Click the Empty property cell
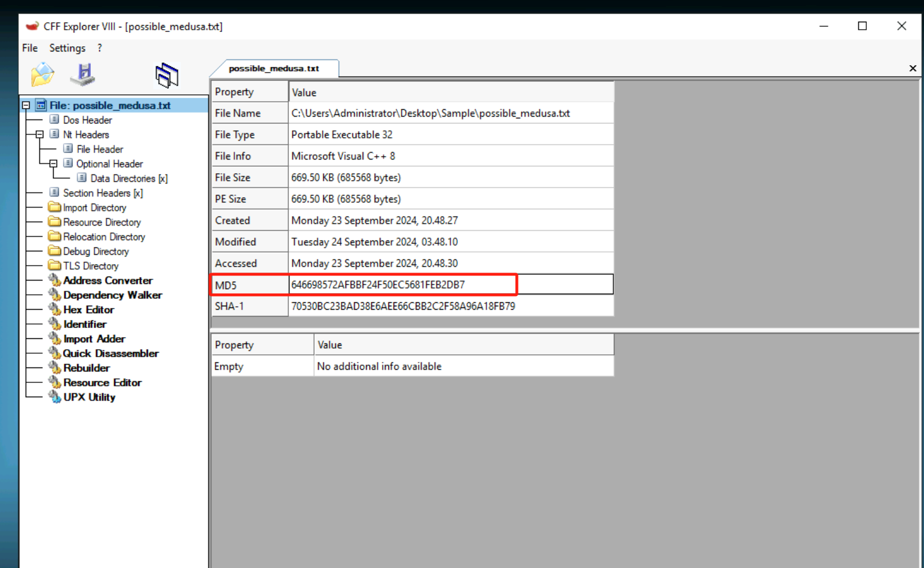 point(263,366)
